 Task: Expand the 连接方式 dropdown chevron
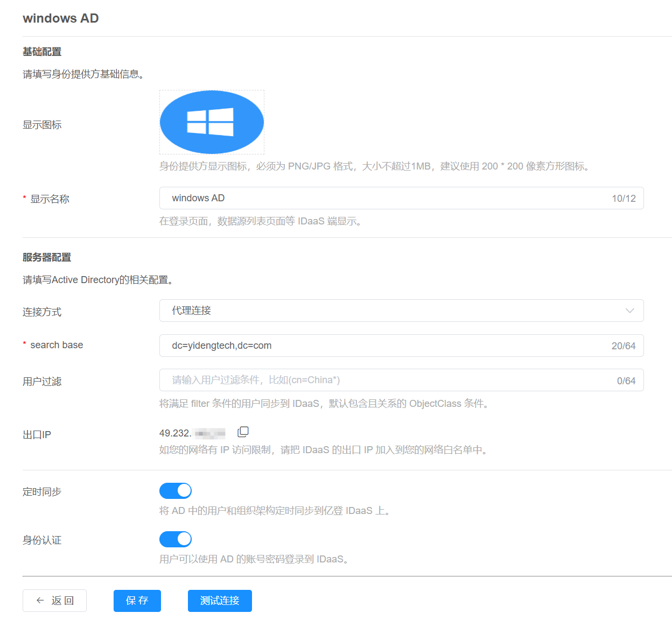click(x=629, y=311)
